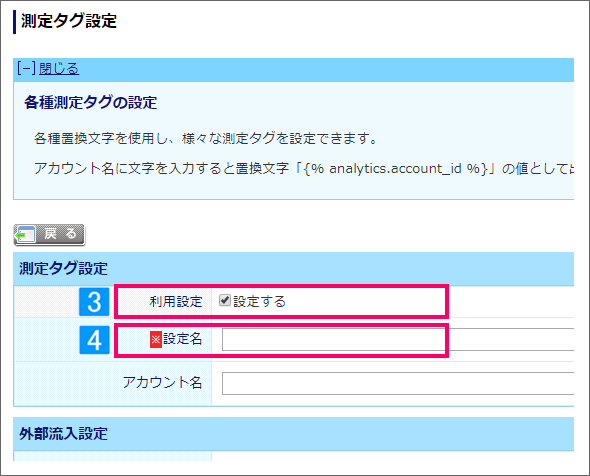Toggle the 設定する checkbox
The height and width of the screenshot is (476, 590).
(x=225, y=300)
